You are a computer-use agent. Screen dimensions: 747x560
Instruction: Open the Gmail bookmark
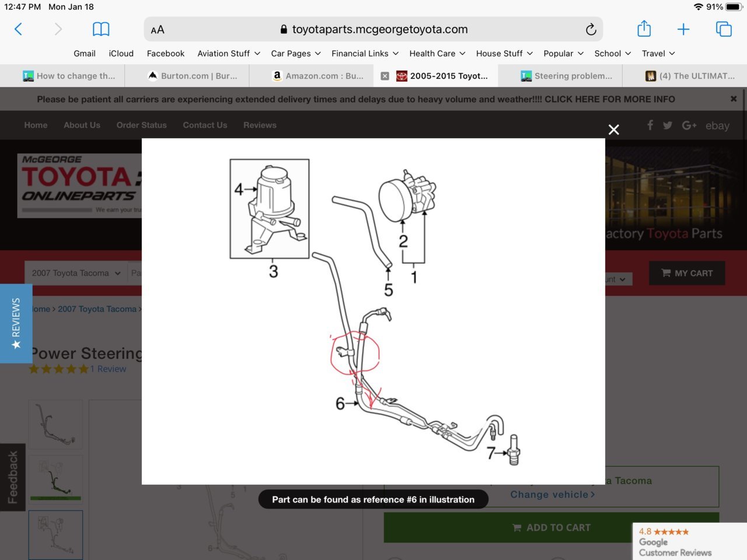[85, 53]
